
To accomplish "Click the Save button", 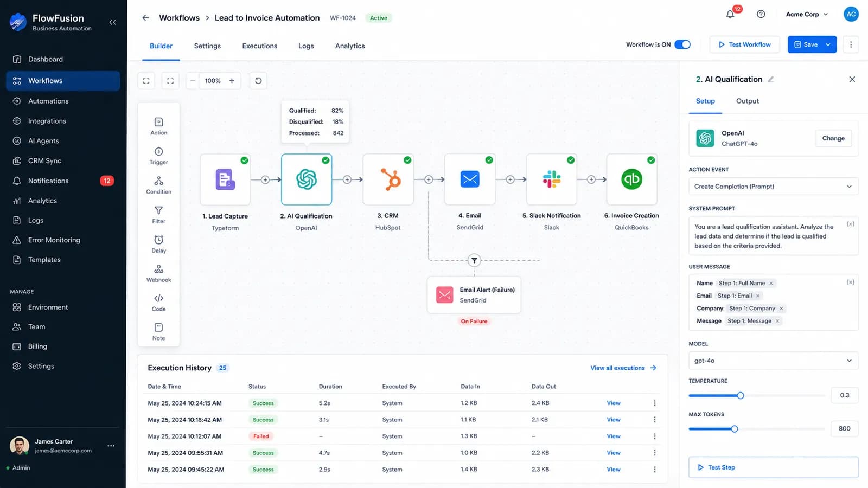I will pos(806,44).
